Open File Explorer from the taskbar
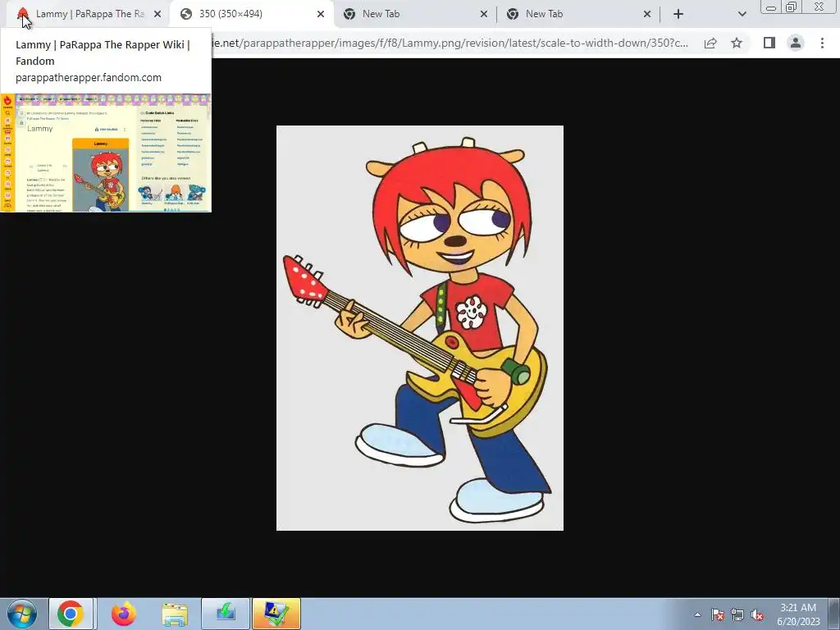This screenshot has width=840, height=630. tap(175, 614)
